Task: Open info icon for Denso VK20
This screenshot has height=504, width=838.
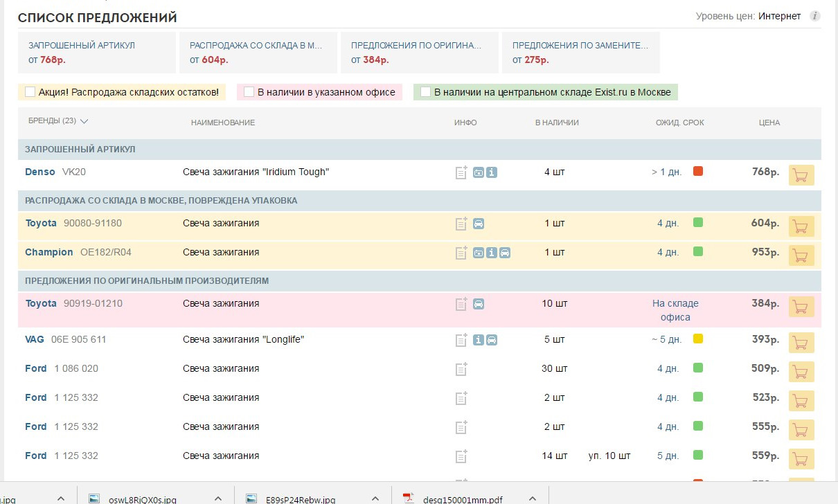Action: coord(492,172)
